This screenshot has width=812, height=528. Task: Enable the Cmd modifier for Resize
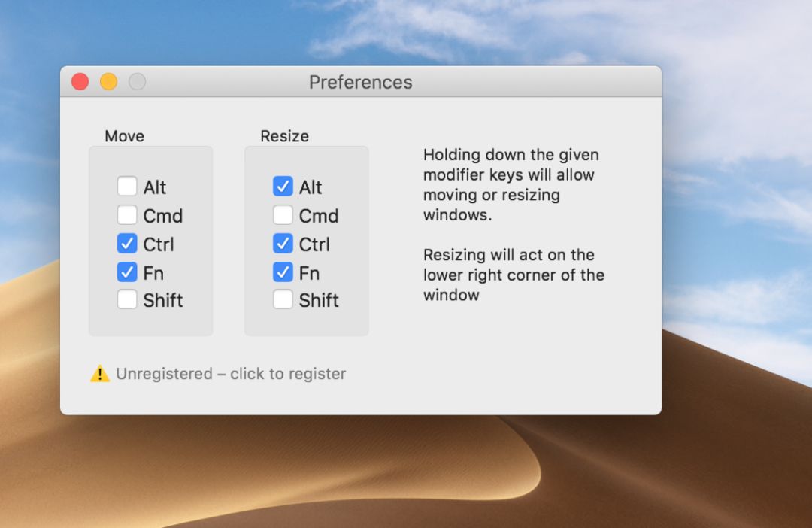tap(283, 215)
